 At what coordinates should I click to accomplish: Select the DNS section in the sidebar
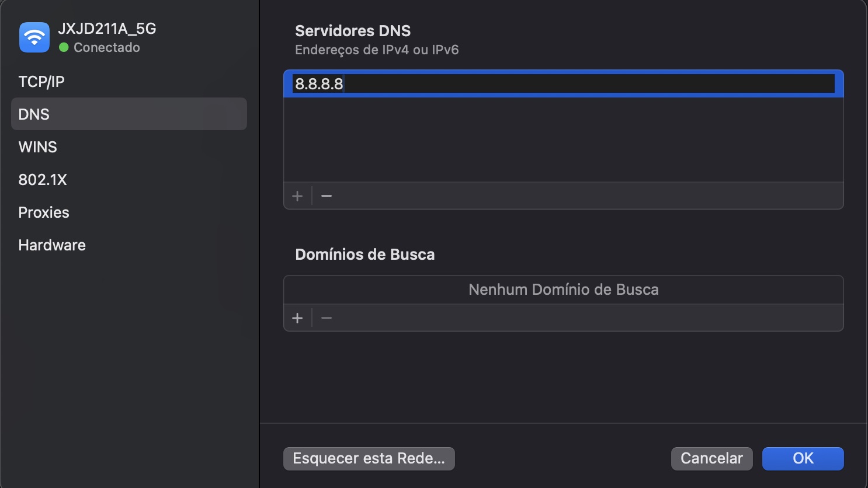coord(34,114)
